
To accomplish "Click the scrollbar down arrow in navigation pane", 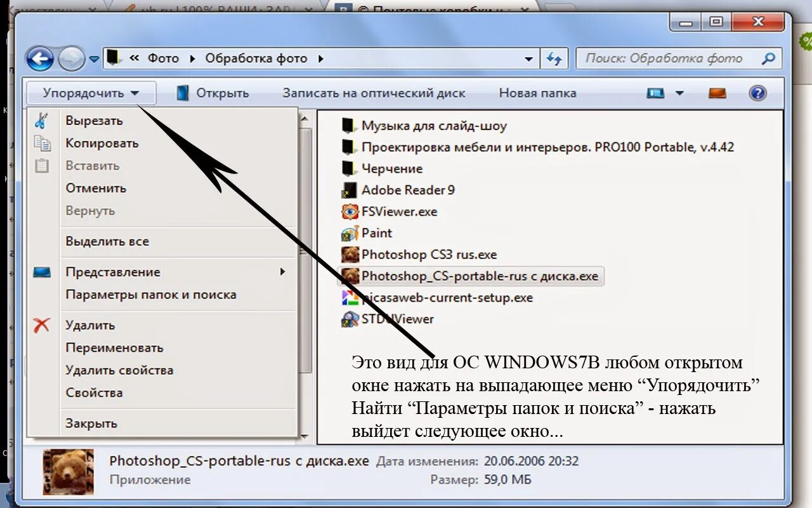I will click(x=306, y=437).
